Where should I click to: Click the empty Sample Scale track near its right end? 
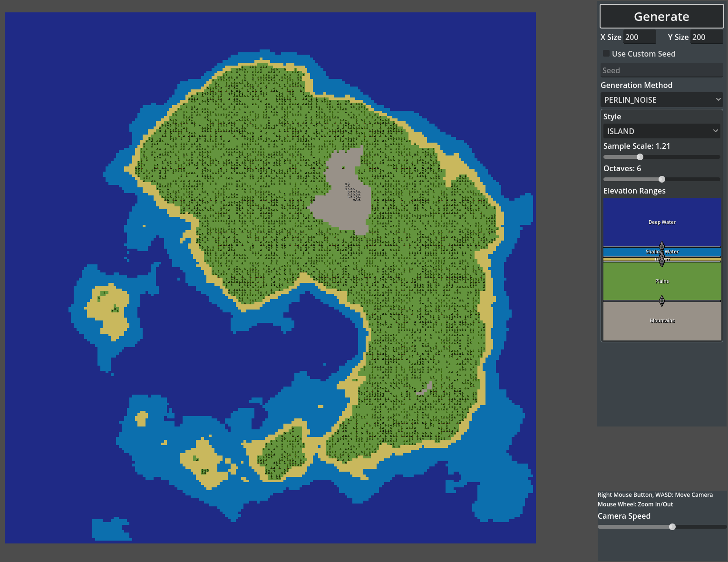pyautogui.click(x=709, y=157)
